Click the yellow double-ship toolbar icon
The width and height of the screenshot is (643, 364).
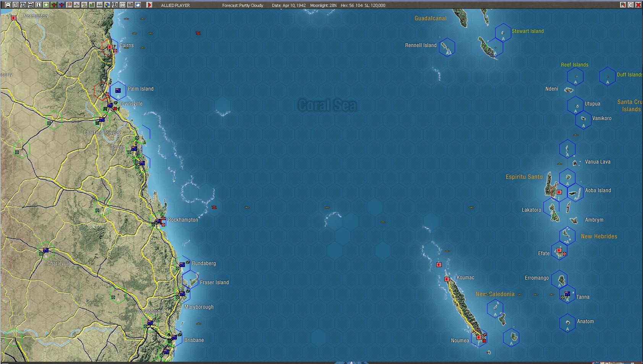tap(84, 5)
